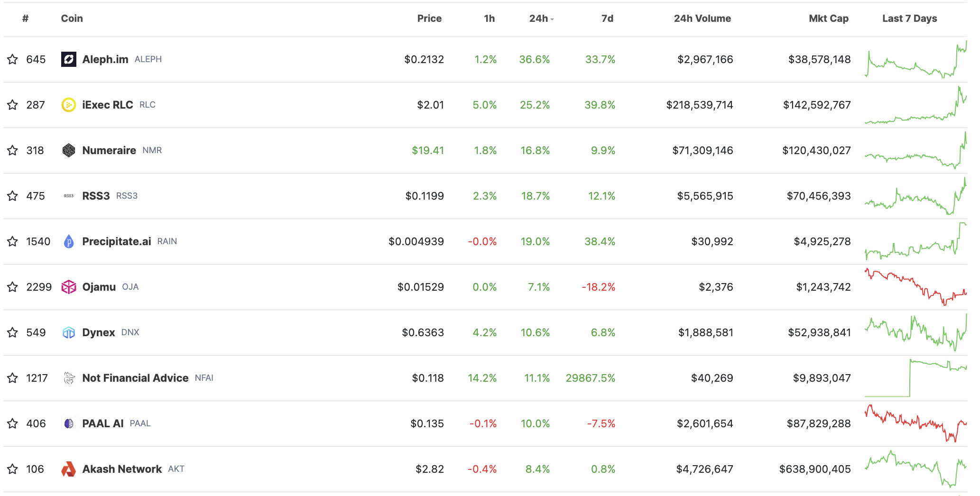Click the NFAI ticker symbol
Screen dimensions: 980x496
(x=204, y=378)
